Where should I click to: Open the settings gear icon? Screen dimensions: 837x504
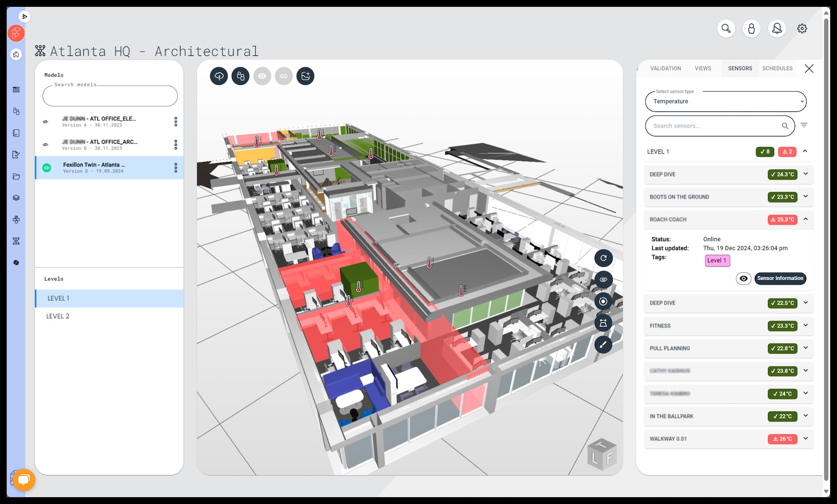pos(802,28)
